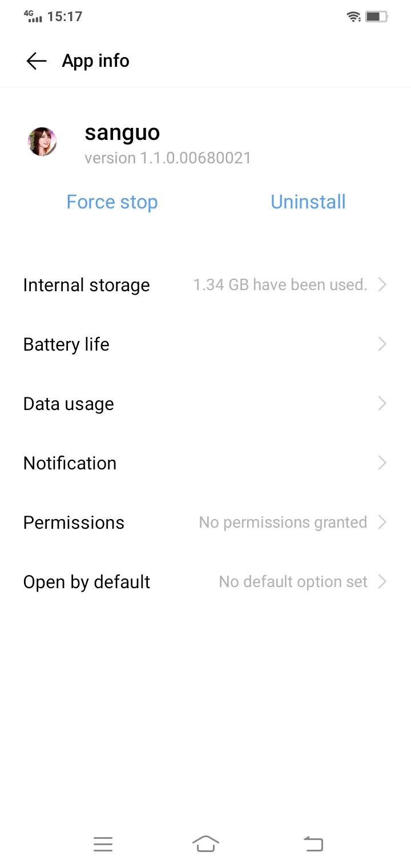Expand Data usage chevron arrow

382,403
